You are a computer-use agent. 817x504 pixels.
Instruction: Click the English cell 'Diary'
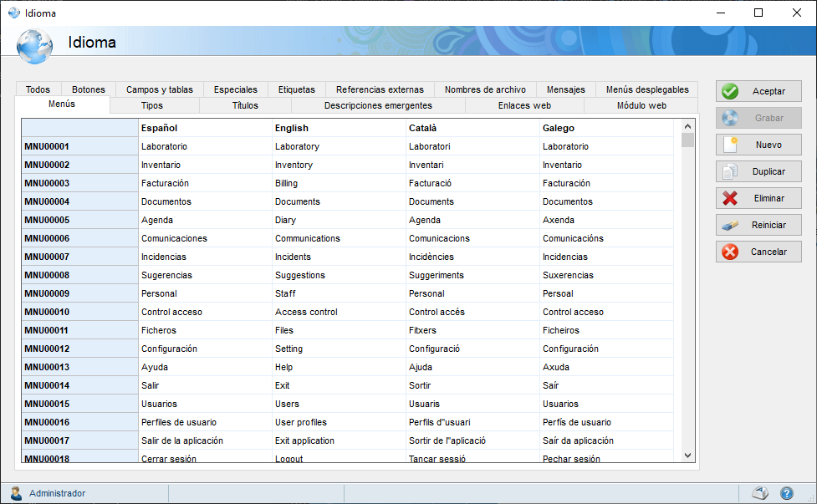(x=339, y=220)
